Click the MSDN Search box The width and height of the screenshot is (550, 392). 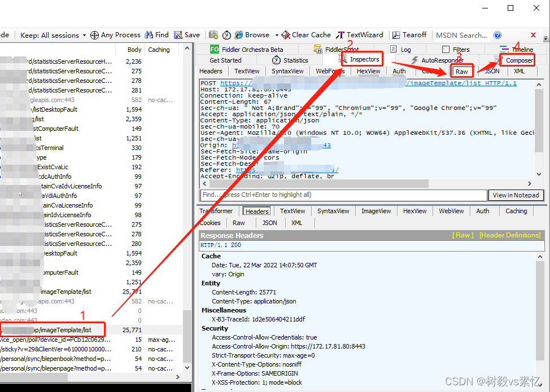[x=461, y=35]
